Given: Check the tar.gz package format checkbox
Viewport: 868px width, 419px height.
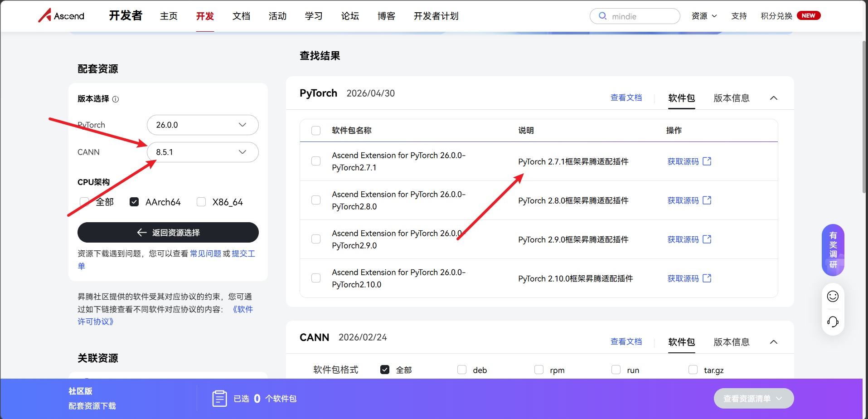Looking at the screenshot, I should tap(693, 370).
